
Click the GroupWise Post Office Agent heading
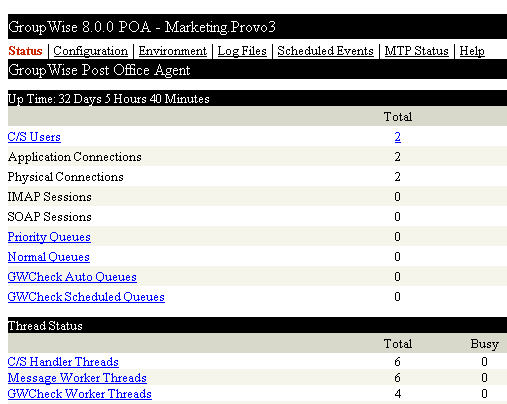(99, 70)
